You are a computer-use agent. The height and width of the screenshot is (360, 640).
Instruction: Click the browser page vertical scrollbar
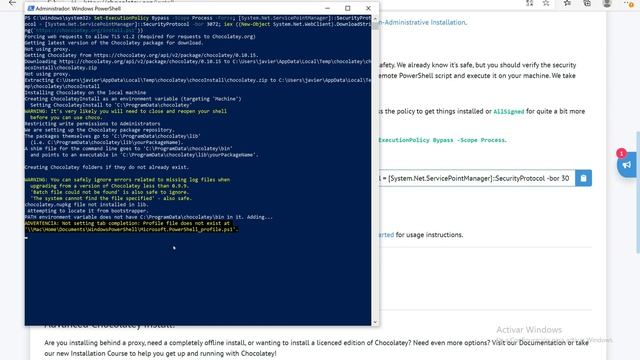click(x=637, y=192)
